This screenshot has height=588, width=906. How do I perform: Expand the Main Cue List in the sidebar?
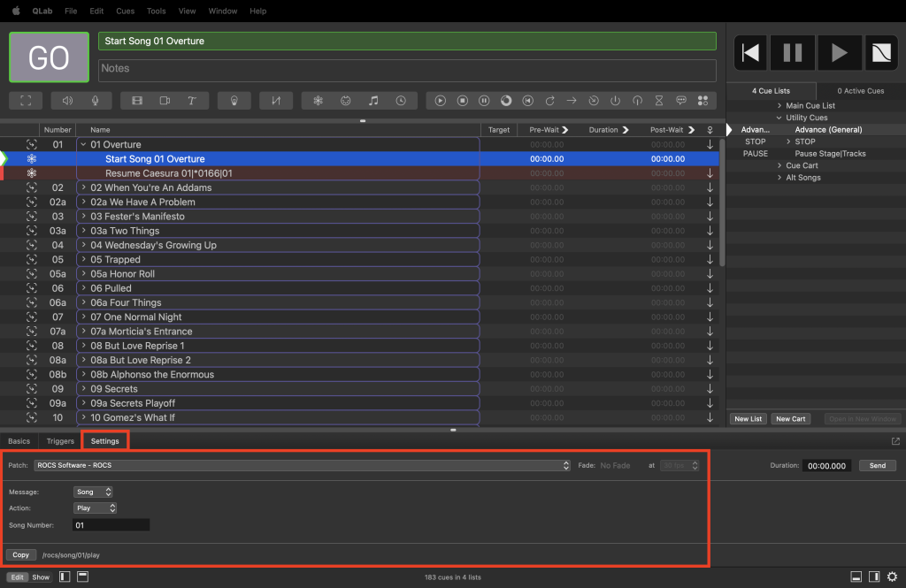(779, 106)
